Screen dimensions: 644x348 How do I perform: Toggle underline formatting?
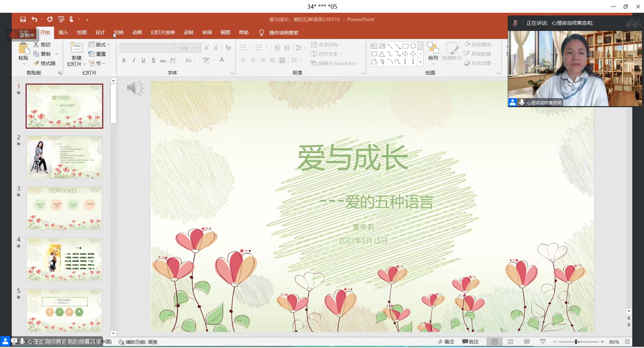(143, 60)
